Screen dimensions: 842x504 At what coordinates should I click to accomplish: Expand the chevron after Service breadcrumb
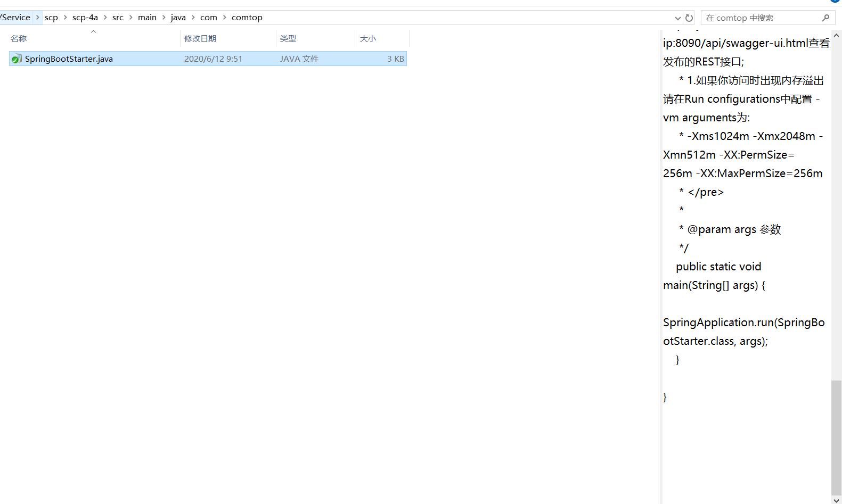[x=37, y=17]
